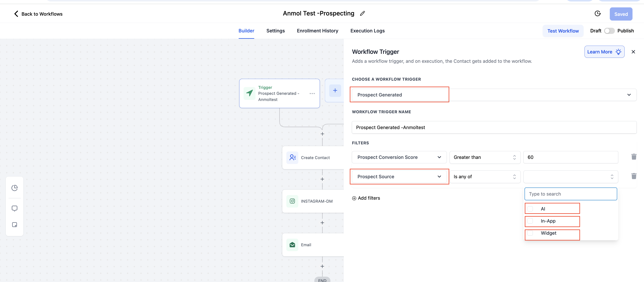Click the pencil icon to rename workflow
644x282 pixels.
coord(362,13)
